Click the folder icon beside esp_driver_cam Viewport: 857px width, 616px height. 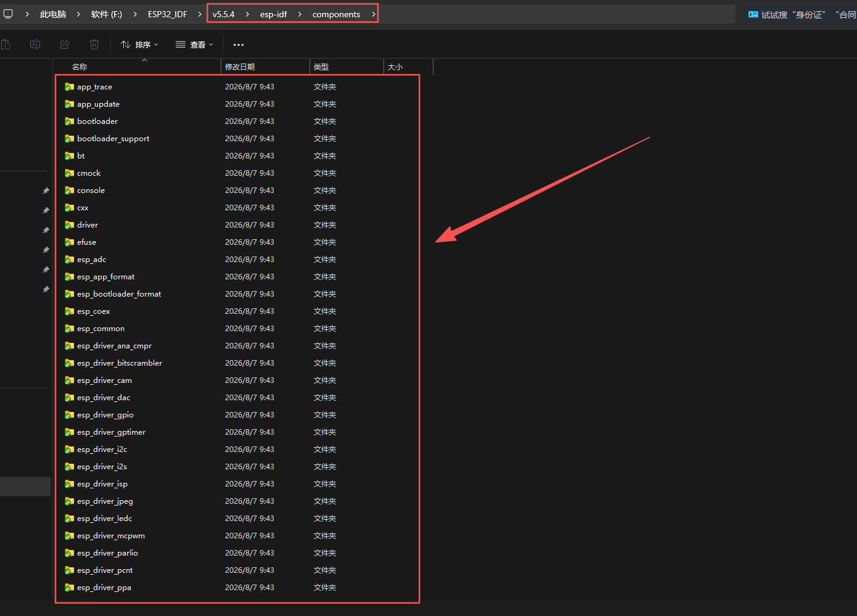[70, 380]
